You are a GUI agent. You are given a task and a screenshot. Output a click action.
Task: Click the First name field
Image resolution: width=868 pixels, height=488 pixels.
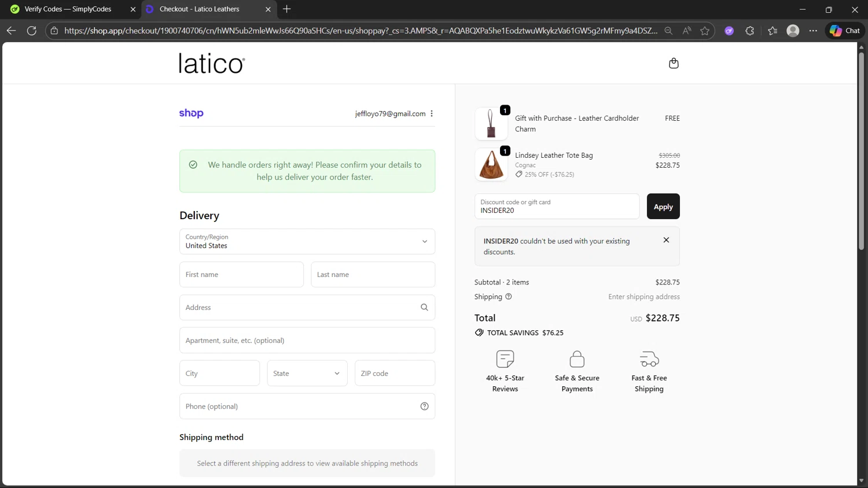pos(241,275)
